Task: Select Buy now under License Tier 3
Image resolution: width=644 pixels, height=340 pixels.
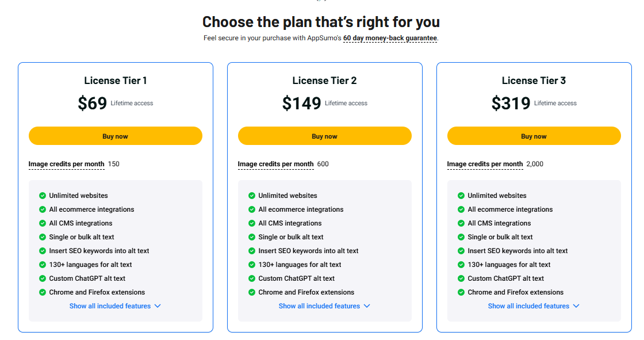Action: click(534, 136)
